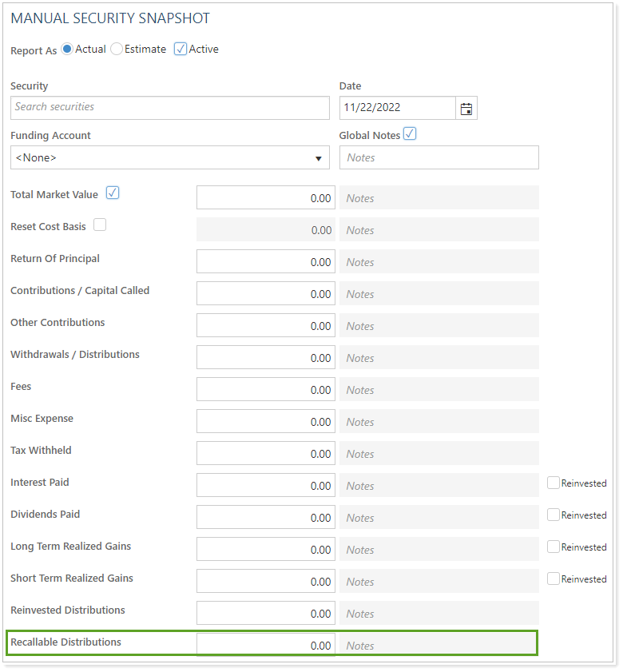Screen dimensions: 623x672
Task: Check Reinvested for Long Term Realized Gains
Action: pos(554,547)
